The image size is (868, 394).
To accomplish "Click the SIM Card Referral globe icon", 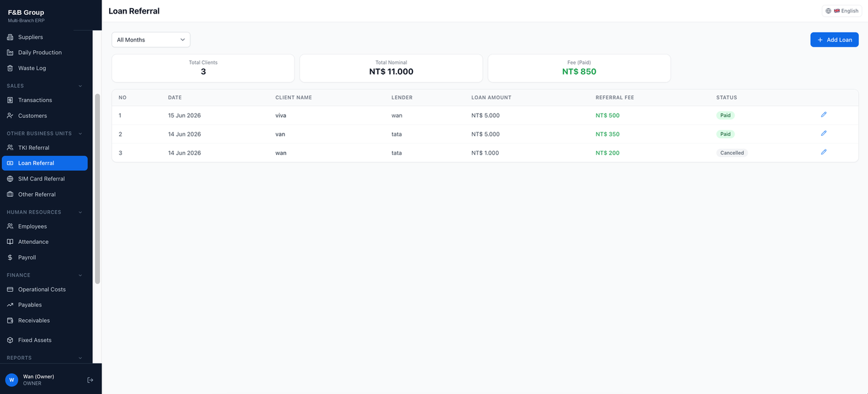I will [x=10, y=179].
